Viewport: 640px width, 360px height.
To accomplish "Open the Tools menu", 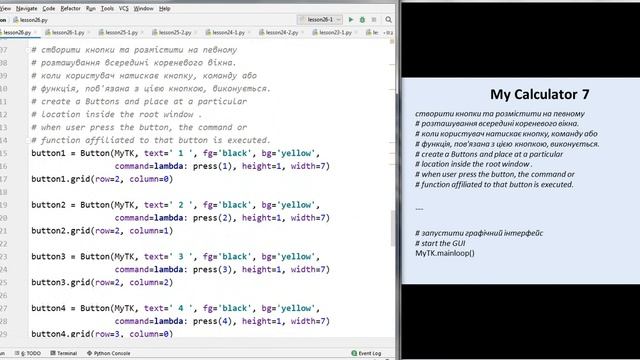I will pyautogui.click(x=107, y=8).
